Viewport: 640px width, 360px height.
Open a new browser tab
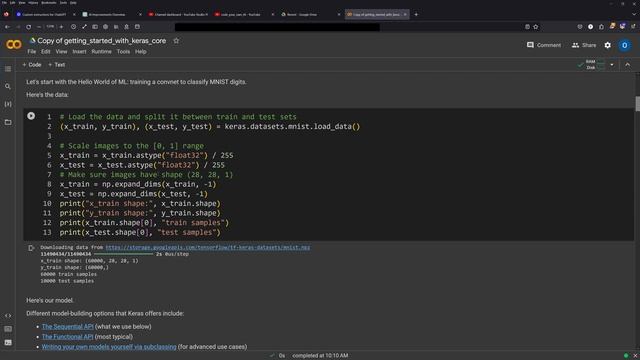tap(416, 14)
